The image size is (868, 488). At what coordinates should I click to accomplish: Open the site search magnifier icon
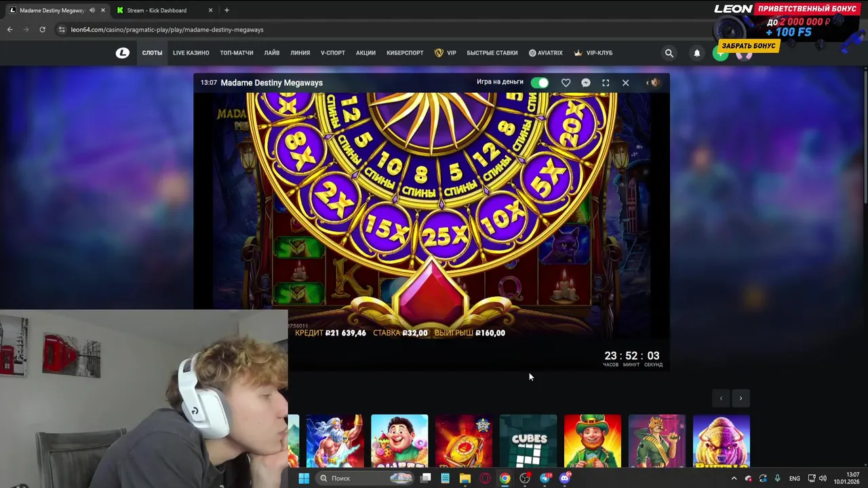(669, 53)
